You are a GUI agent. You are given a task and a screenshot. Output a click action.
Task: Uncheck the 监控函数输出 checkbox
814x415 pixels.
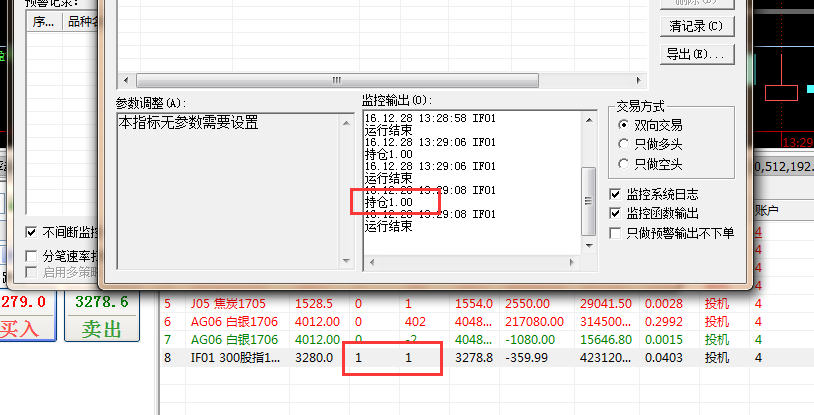coord(617,213)
